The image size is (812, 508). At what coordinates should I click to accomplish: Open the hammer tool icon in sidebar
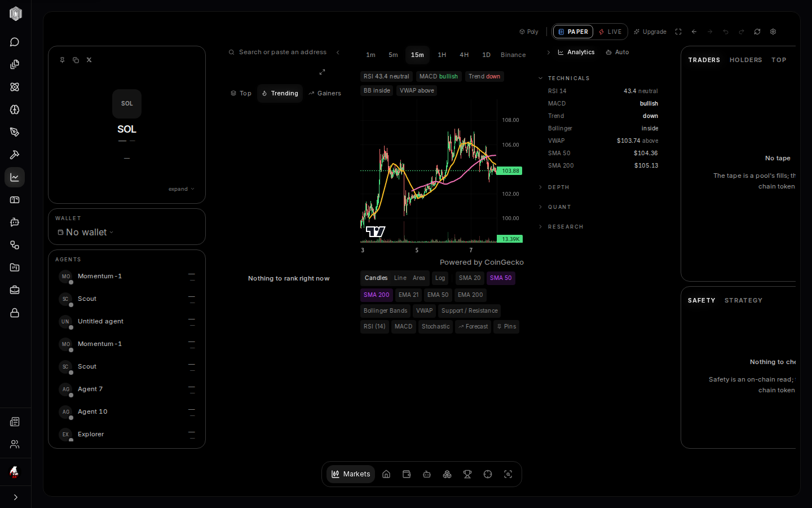coord(15,155)
